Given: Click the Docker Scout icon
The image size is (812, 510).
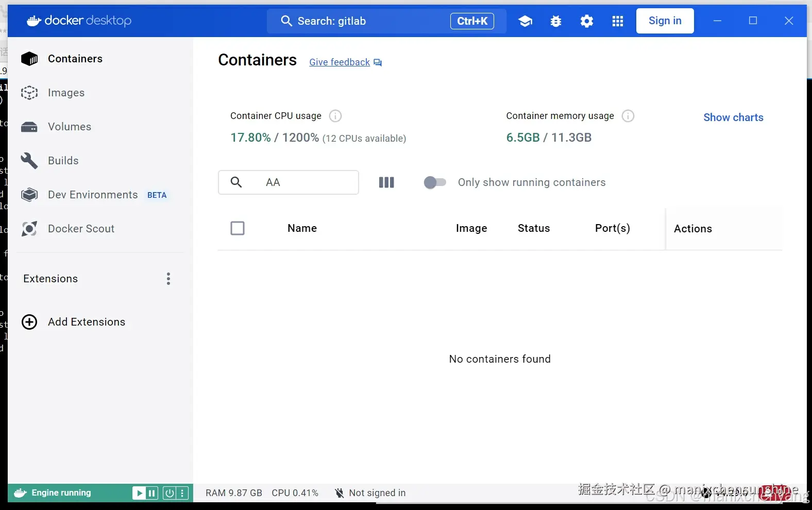Looking at the screenshot, I should tap(29, 229).
